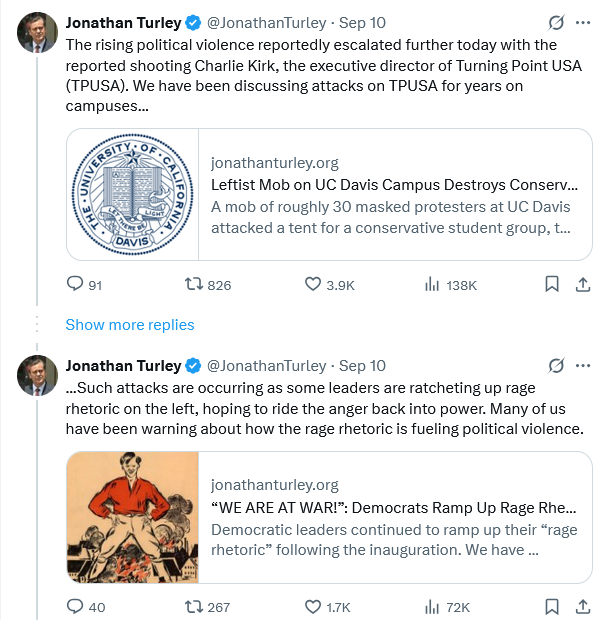Open more options menu on first tweet
608x620 pixels.
pyautogui.click(x=583, y=22)
